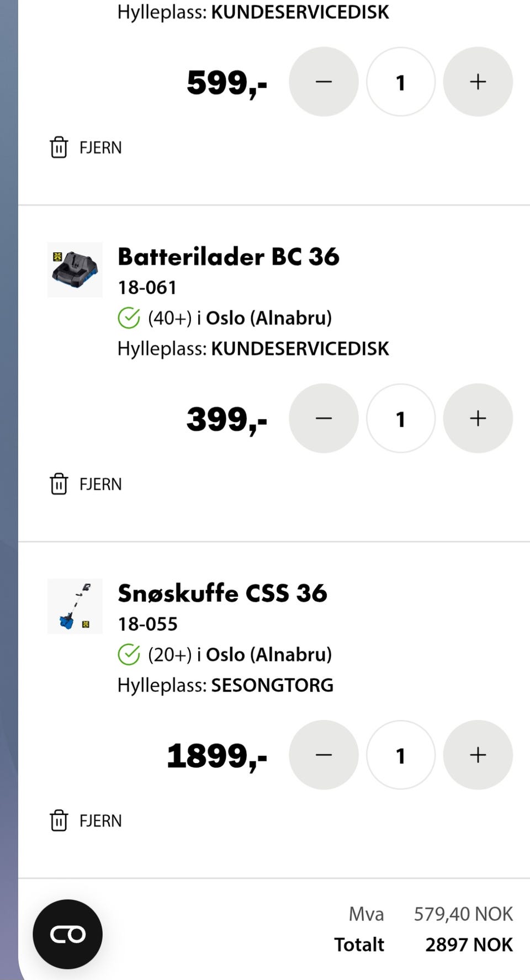
Task: Increase Snøskuffe CSS 36 quantity
Action: click(478, 755)
